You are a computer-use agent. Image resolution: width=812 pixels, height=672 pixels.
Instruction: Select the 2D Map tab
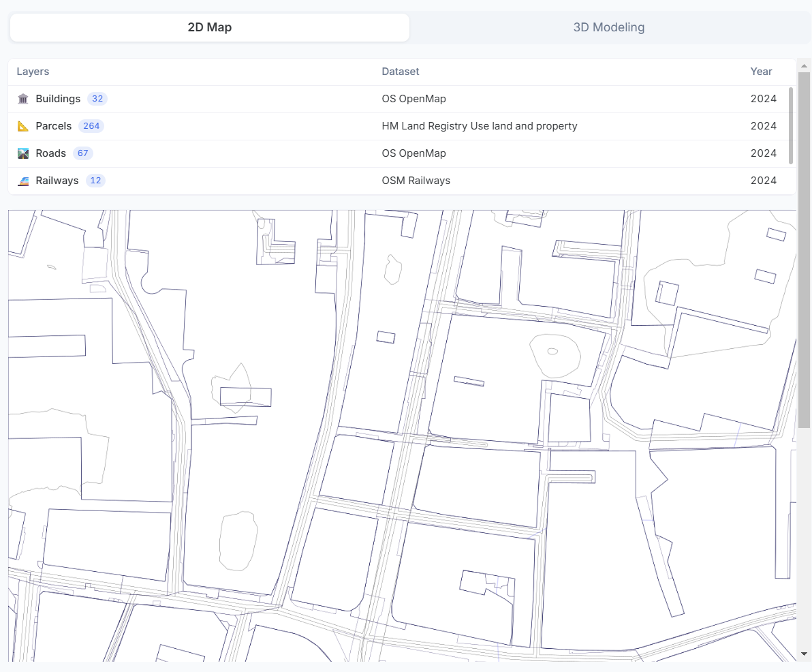coord(210,27)
